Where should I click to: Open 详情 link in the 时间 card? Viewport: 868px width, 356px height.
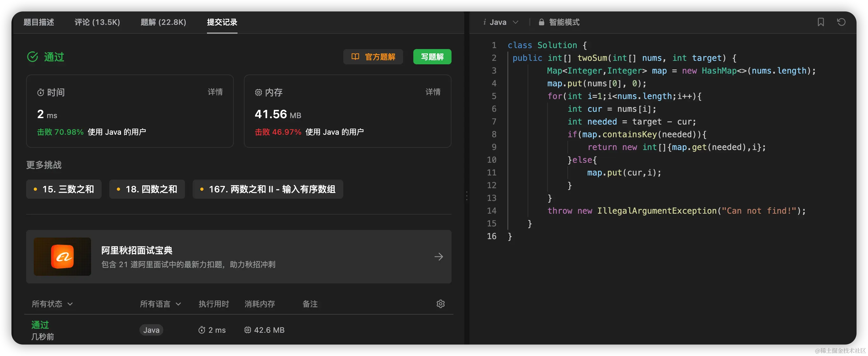(x=215, y=92)
